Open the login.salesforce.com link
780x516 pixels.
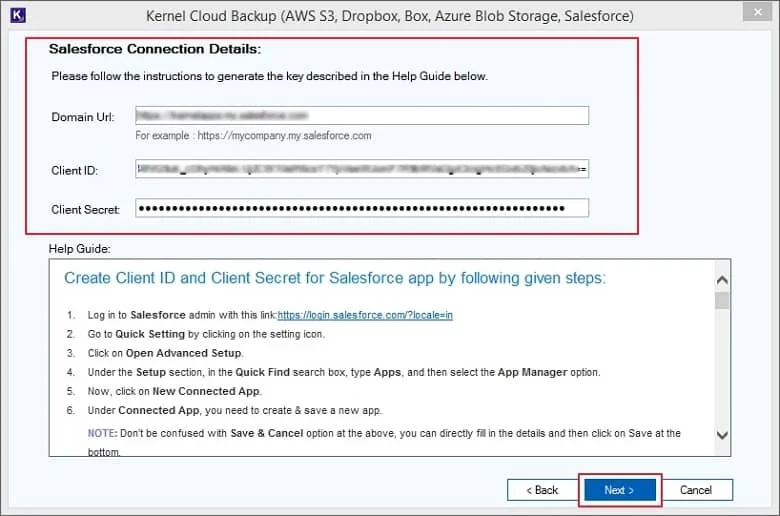[x=365, y=315]
